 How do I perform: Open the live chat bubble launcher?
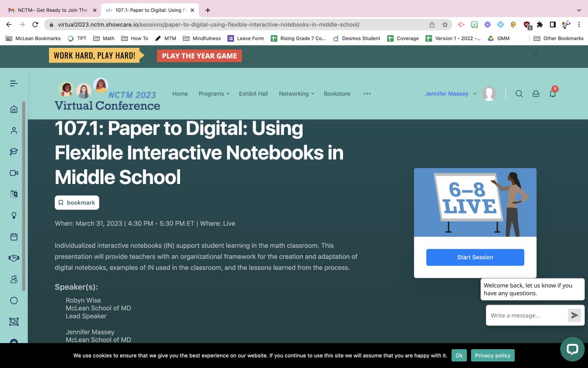coord(572,349)
